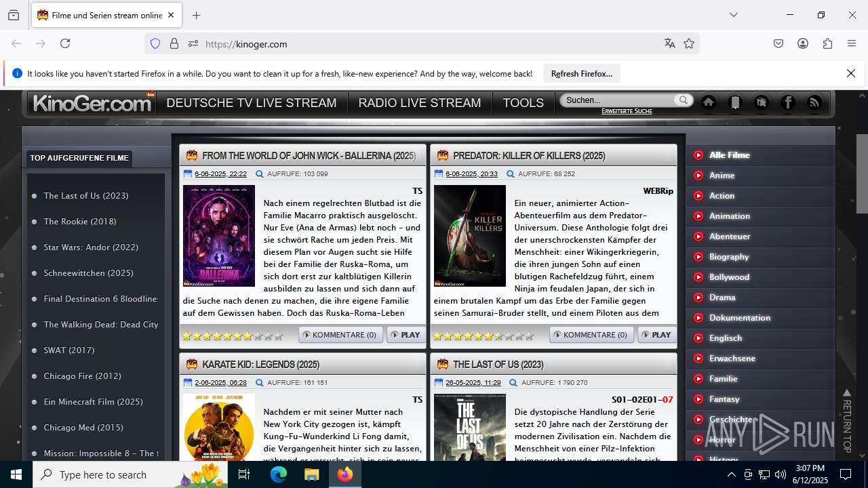868x488 pixels.
Task: Bookmark this page with the star icon
Action: pyautogui.click(x=689, y=43)
